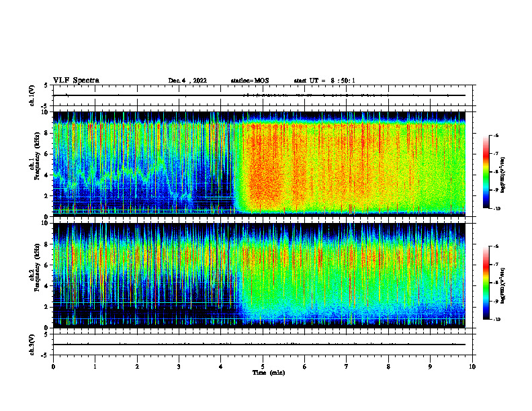Click time-axis tick label "6"
The width and height of the screenshot is (532, 411).
point(305,367)
